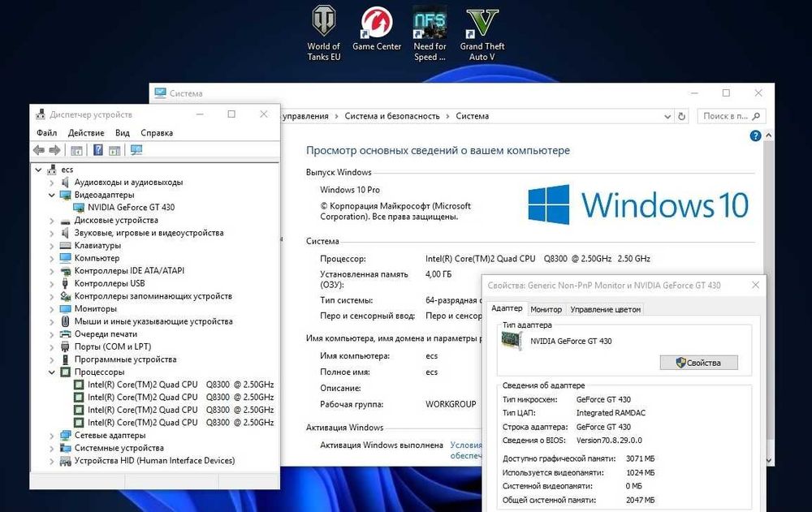This screenshot has height=512, width=812.
Task: Collapse the Процессоры tree node
Action: pyautogui.click(x=52, y=372)
